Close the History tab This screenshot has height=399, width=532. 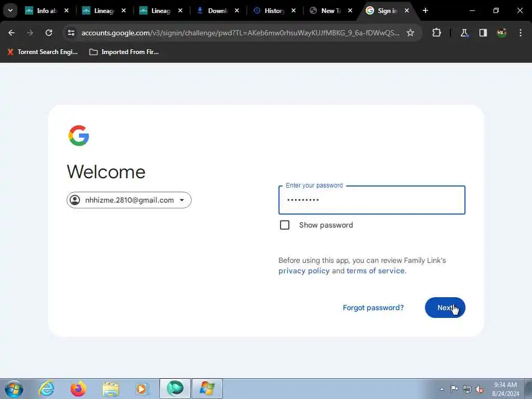pos(294,10)
